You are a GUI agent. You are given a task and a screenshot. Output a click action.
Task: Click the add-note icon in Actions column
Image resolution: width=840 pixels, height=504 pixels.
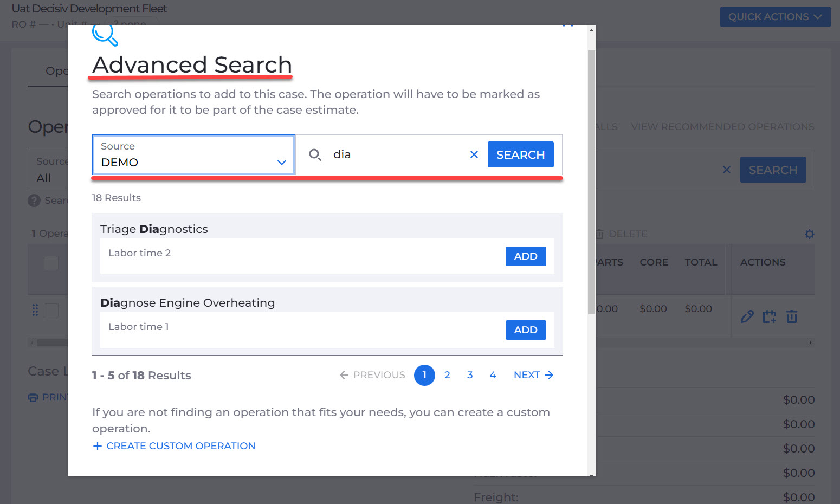click(x=770, y=316)
